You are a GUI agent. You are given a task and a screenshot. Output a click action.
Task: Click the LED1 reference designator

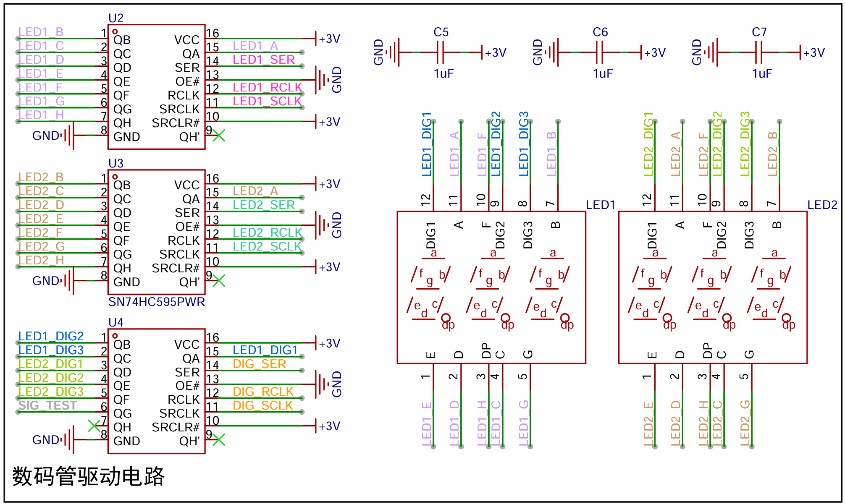coord(601,205)
